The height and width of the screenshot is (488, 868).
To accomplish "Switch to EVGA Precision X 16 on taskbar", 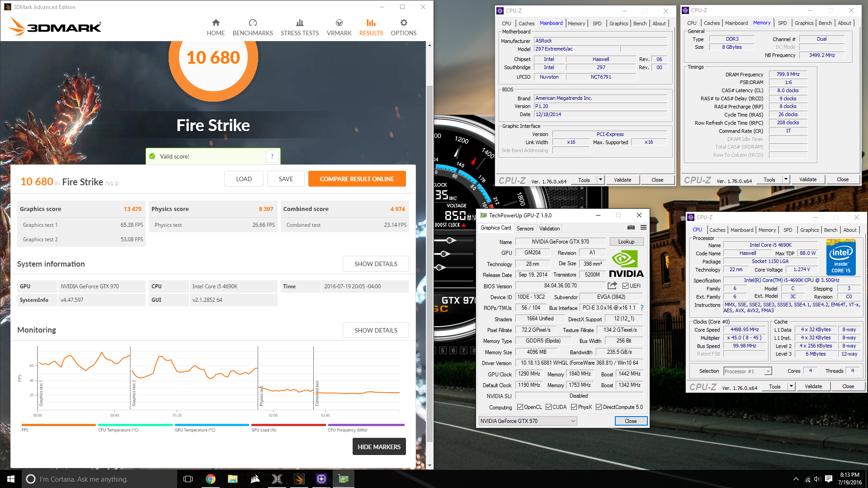I will 277,479.
